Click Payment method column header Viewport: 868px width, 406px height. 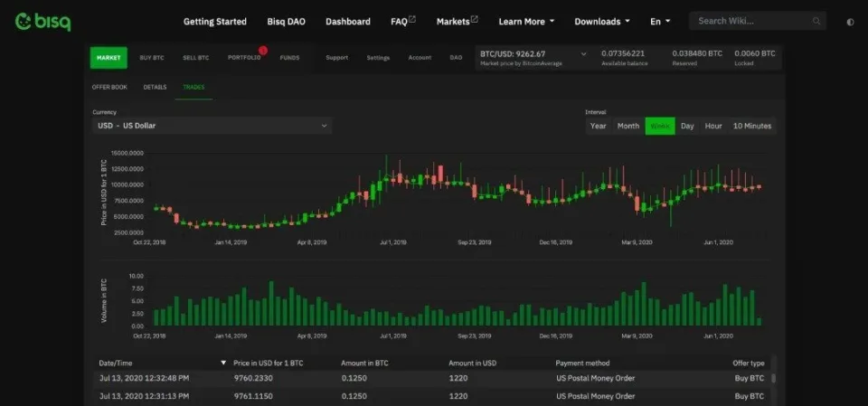coord(582,364)
